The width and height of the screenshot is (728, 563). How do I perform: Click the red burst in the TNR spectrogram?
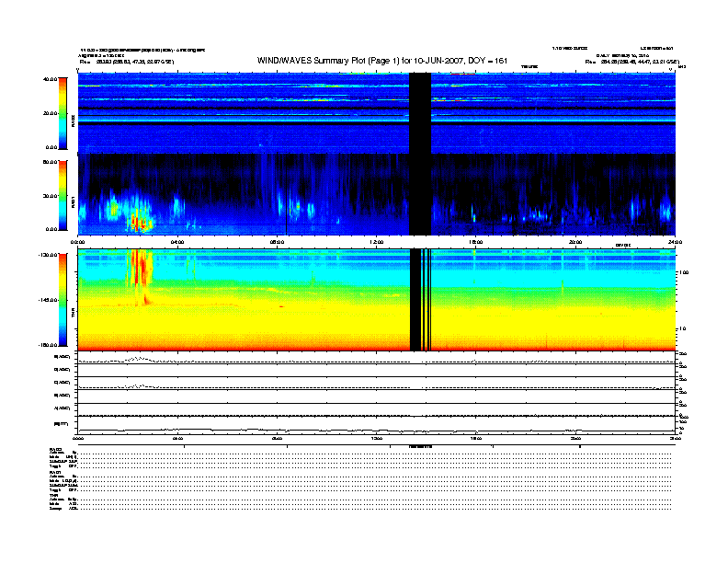(141, 277)
